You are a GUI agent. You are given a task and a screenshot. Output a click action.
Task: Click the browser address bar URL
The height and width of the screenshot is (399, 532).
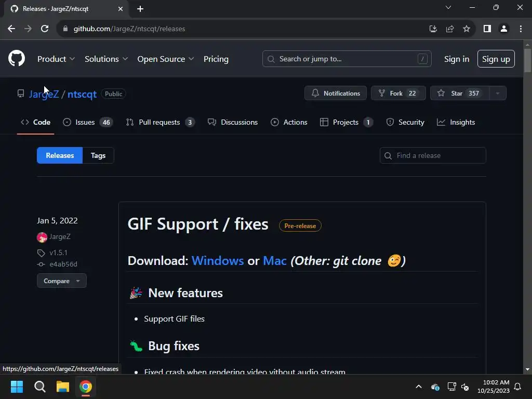129,29
